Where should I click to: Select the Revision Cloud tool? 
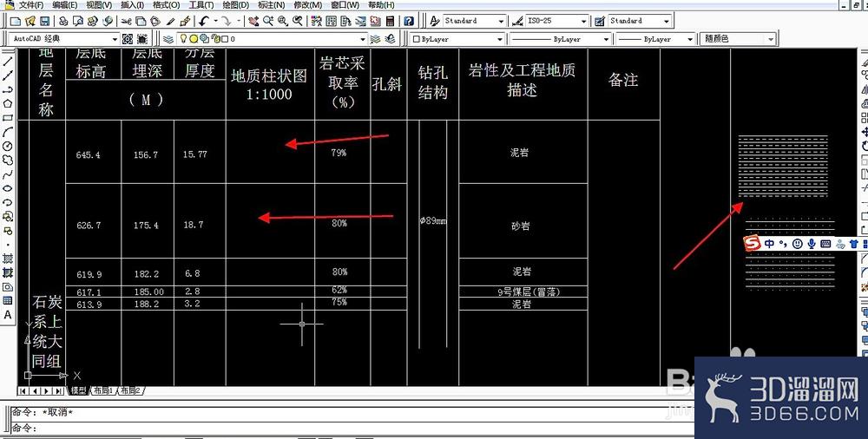click(8, 160)
